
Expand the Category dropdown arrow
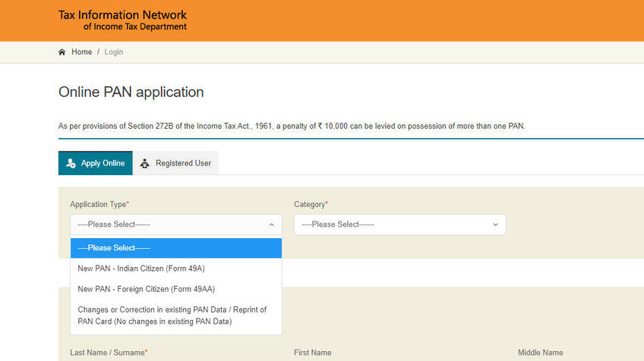pos(495,224)
